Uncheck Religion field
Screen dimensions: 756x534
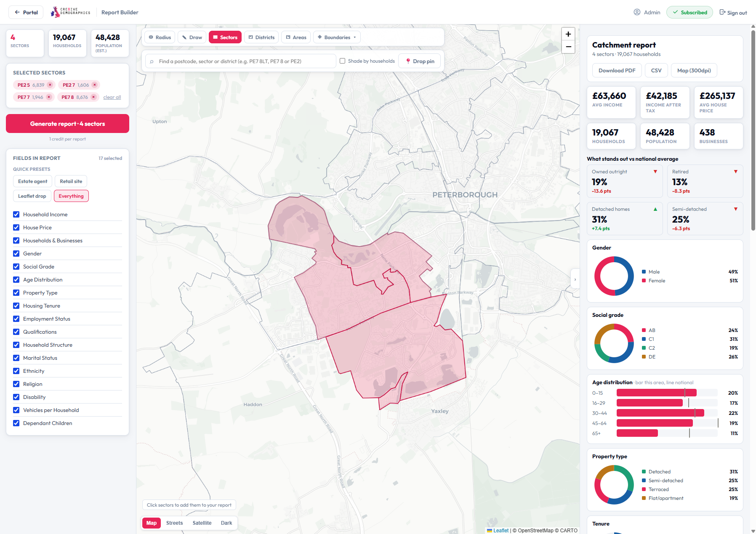coord(16,384)
